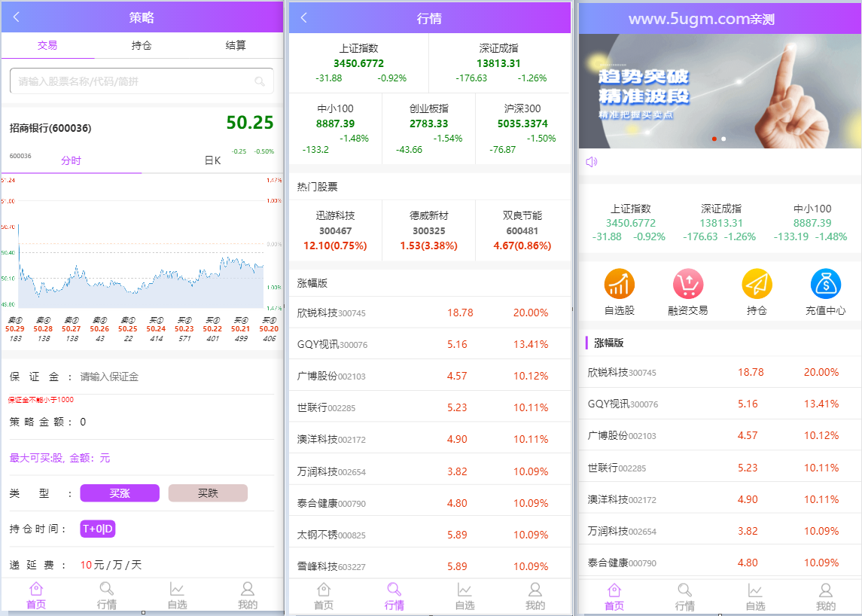Image resolution: width=862 pixels, height=616 pixels.
Task: Click the back arrow on the 行情 header
Action: point(303,17)
